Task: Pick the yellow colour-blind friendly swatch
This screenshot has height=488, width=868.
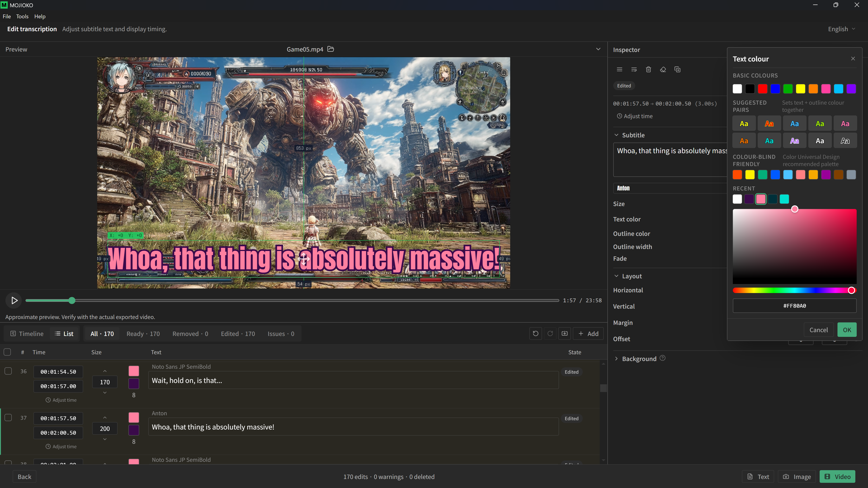Action: 750,174
